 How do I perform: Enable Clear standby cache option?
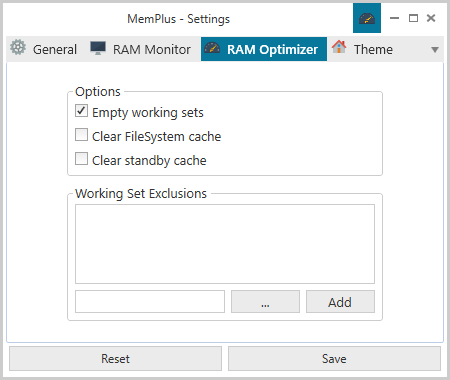[81, 159]
